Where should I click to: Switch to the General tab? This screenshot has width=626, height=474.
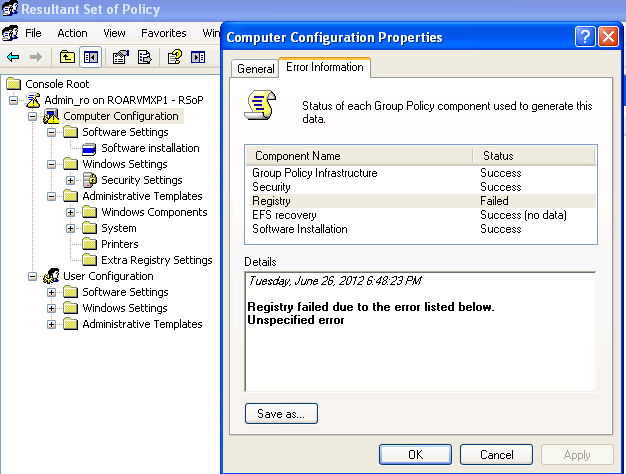(256, 69)
